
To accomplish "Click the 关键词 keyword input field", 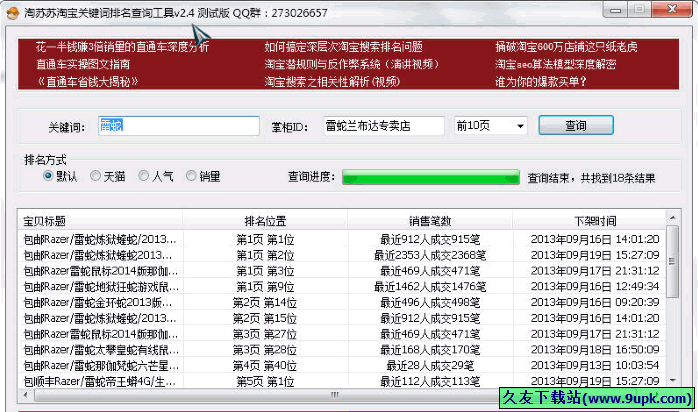I will 179,126.
